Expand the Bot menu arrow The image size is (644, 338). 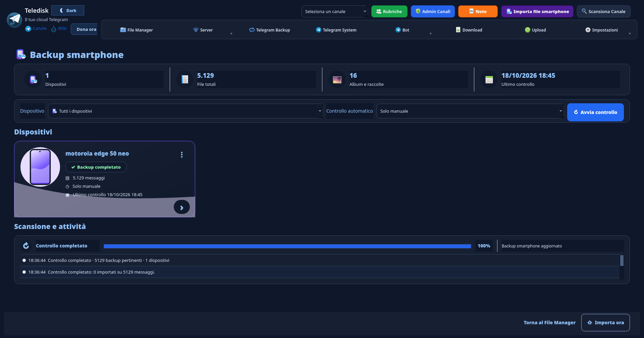point(430,34)
